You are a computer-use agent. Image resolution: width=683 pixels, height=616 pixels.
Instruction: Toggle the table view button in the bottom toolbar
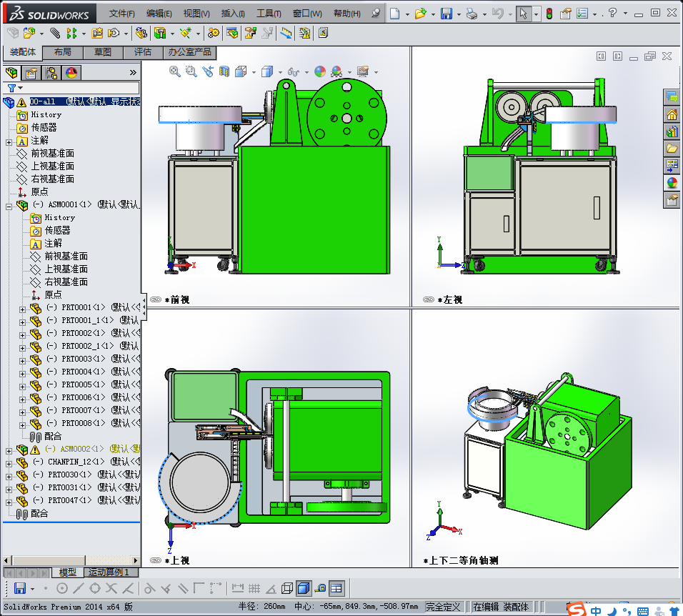point(336,589)
